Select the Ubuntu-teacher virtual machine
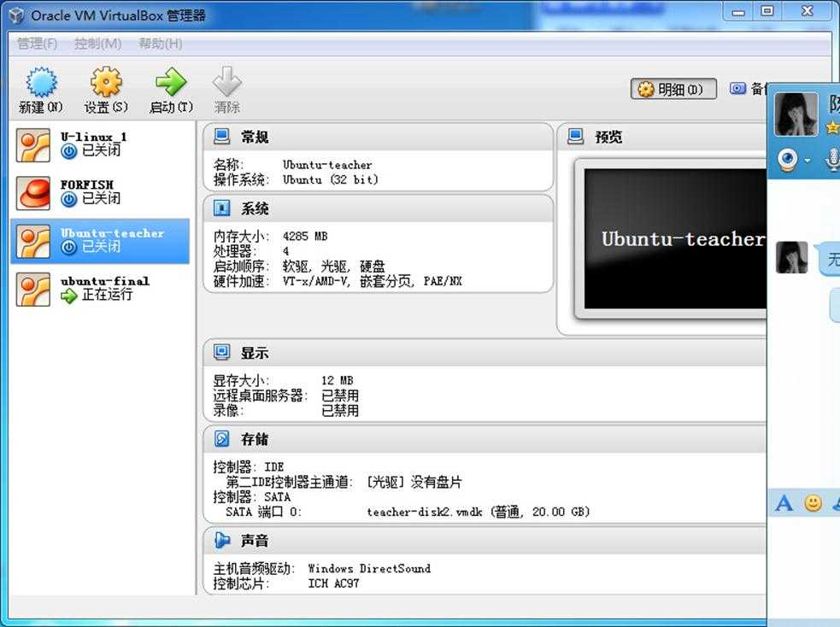Screen dimensions: 840x627 click(100, 241)
